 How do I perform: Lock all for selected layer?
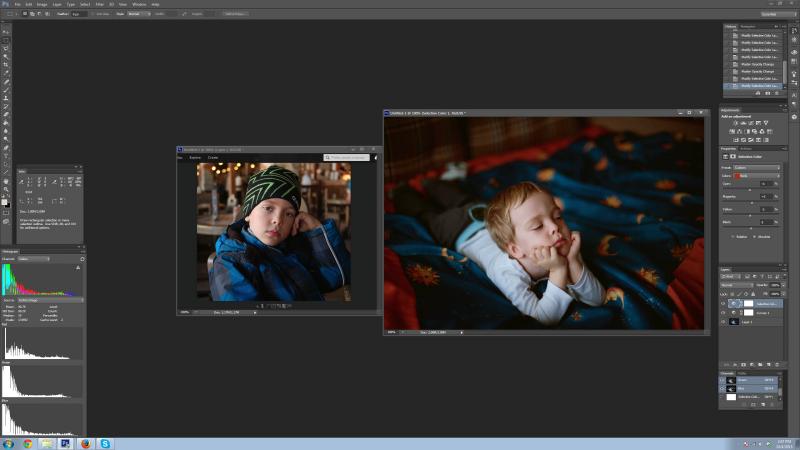pyautogui.click(x=753, y=294)
